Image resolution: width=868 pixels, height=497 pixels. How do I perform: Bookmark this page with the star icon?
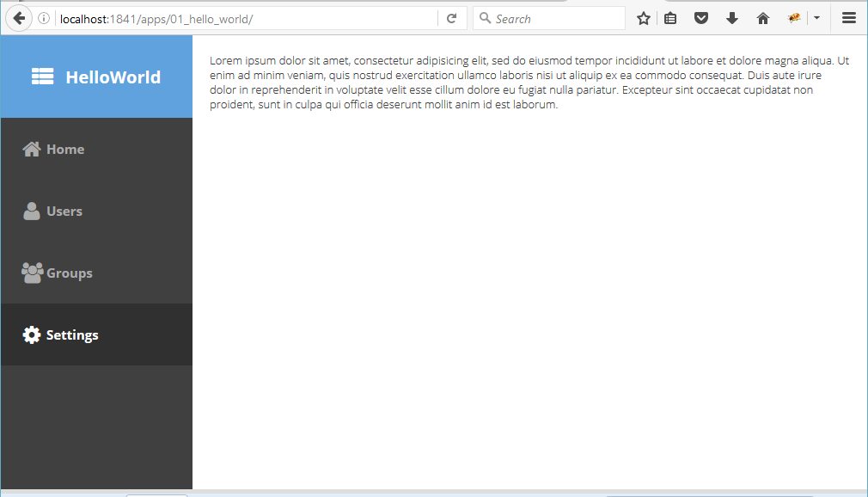[x=643, y=18]
